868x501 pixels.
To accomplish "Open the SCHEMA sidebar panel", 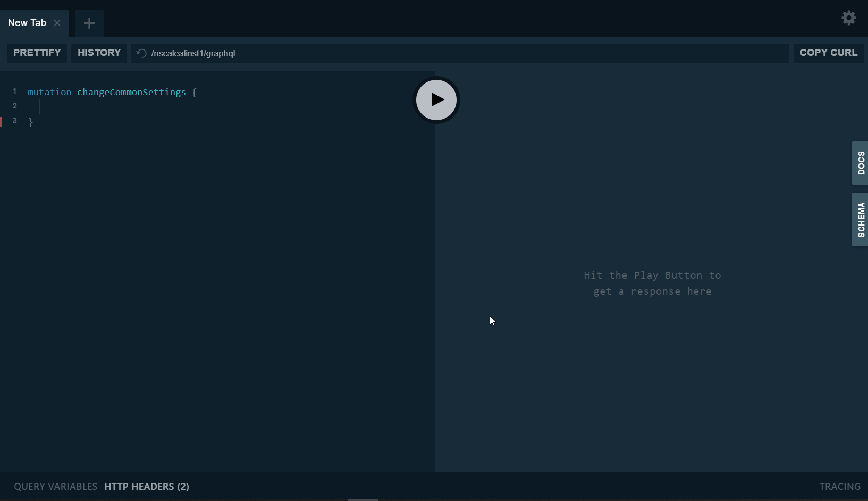I will [x=860, y=219].
